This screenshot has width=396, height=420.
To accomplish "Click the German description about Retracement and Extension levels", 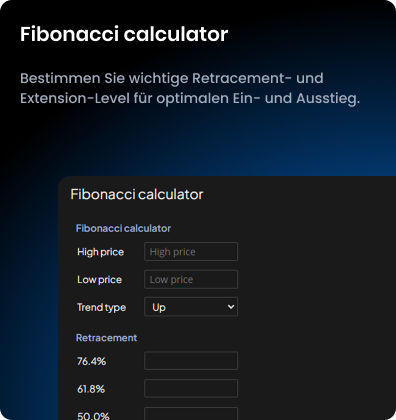I will pos(190,88).
